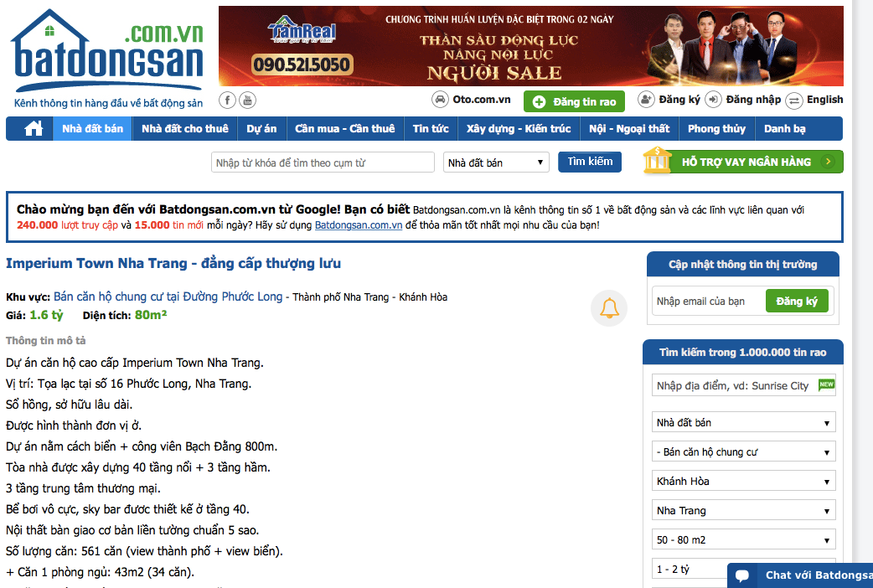Click the Oto.com.vn car icon
The width and height of the screenshot is (873, 588).
440,100
